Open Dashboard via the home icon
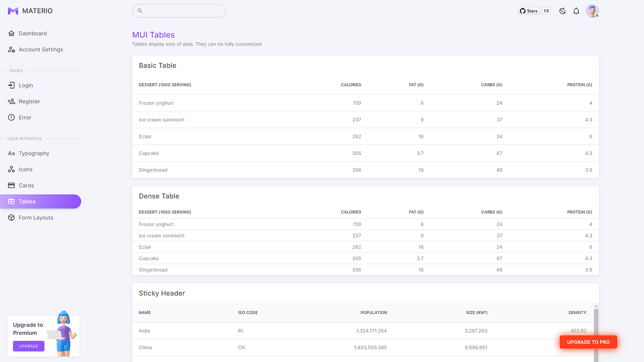This screenshot has height=362, width=644. (11, 34)
